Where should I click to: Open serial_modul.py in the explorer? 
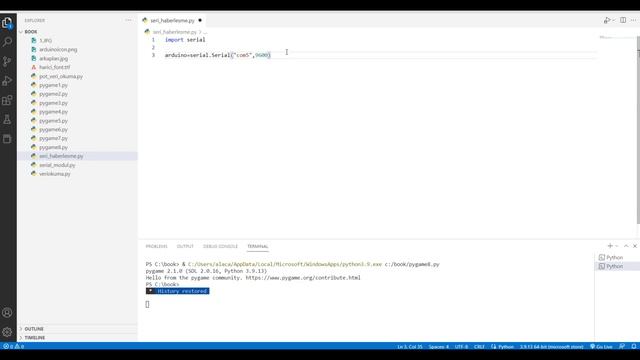(x=57, y=165)
